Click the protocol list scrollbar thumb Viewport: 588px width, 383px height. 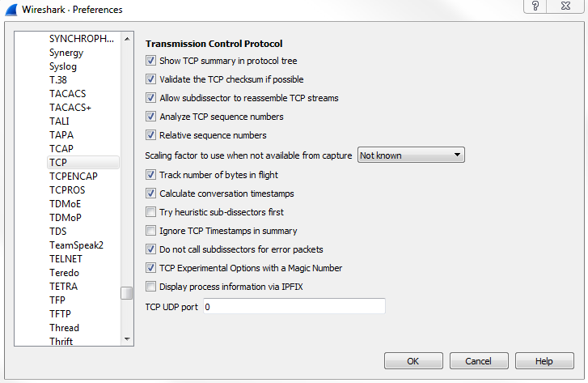(127, 293)
